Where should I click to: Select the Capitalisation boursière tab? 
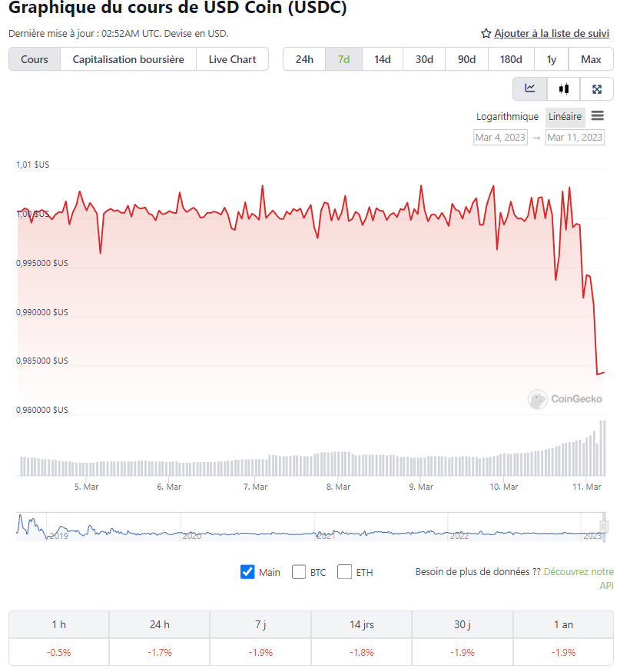point(128,59)
